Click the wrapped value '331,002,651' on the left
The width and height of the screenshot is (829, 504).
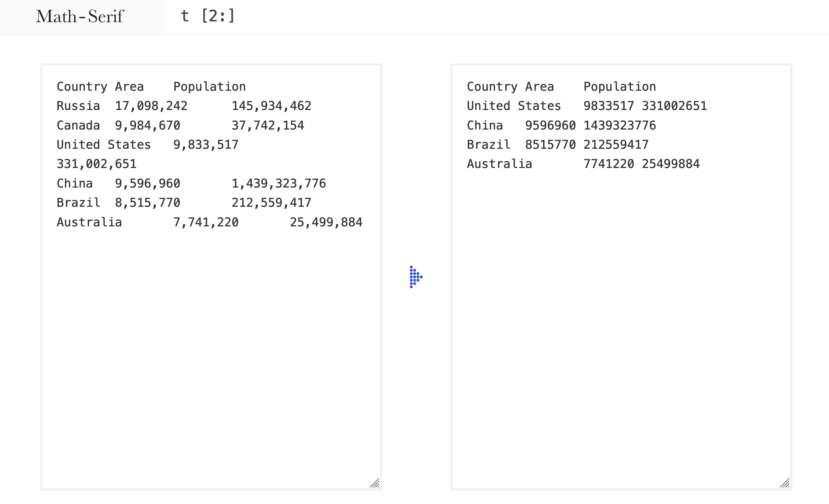(x=97, y=164)
